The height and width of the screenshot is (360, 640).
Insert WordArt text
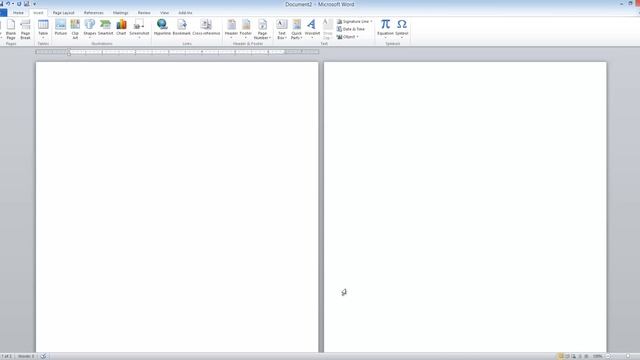(x=312, y=29)
